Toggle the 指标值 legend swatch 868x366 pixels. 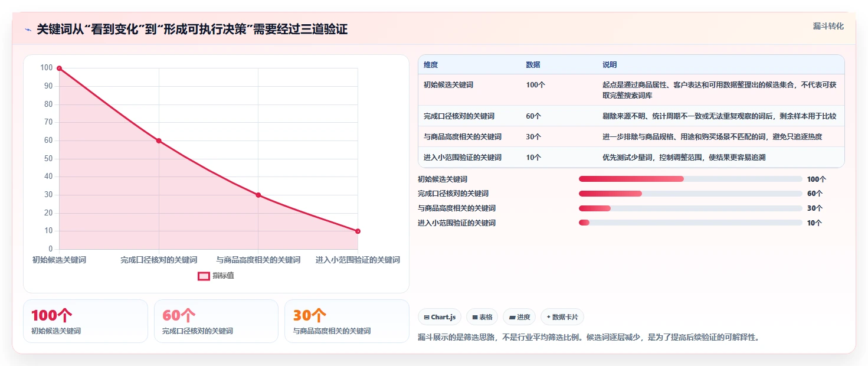(204, 276)
